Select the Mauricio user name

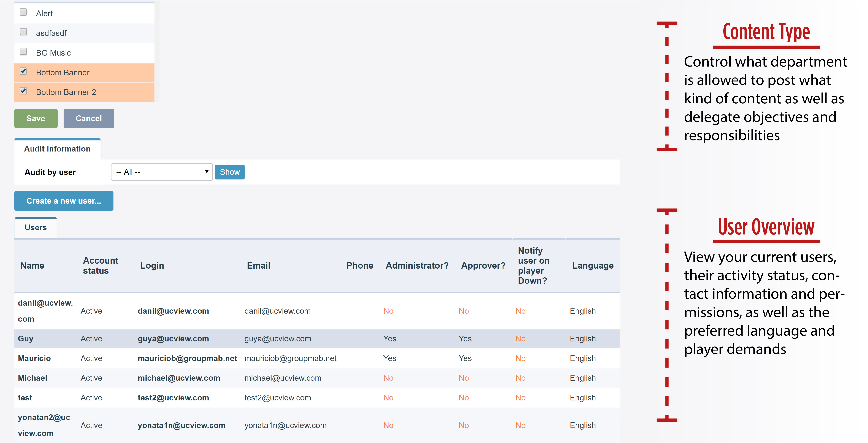(34, 358)
